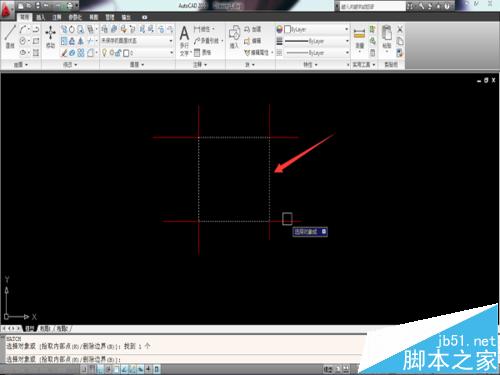The height and width of the screenshot is (375, 500).
Task: Switch to the Annotate (注释) ribbon tab
Action: click(57, 17)
